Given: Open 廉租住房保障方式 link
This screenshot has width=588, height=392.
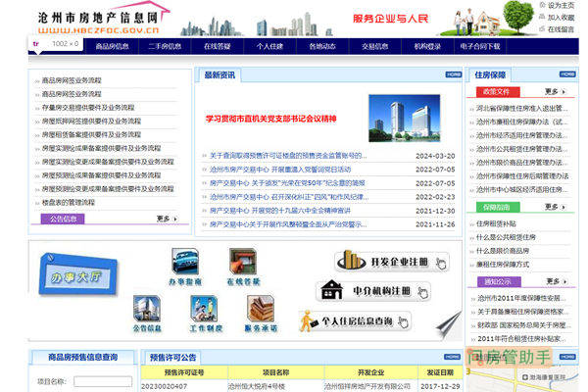Looking at the screenshot, I should click(x=503, y=265).
